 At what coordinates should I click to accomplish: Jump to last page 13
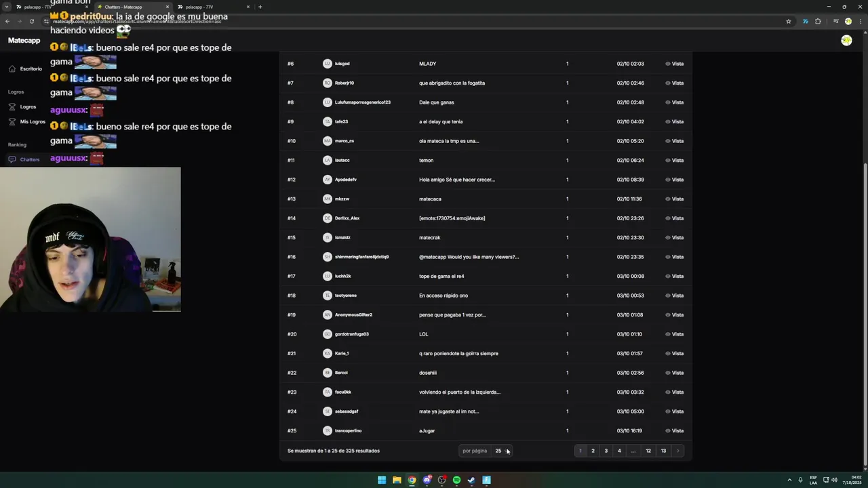coord(663,451)
